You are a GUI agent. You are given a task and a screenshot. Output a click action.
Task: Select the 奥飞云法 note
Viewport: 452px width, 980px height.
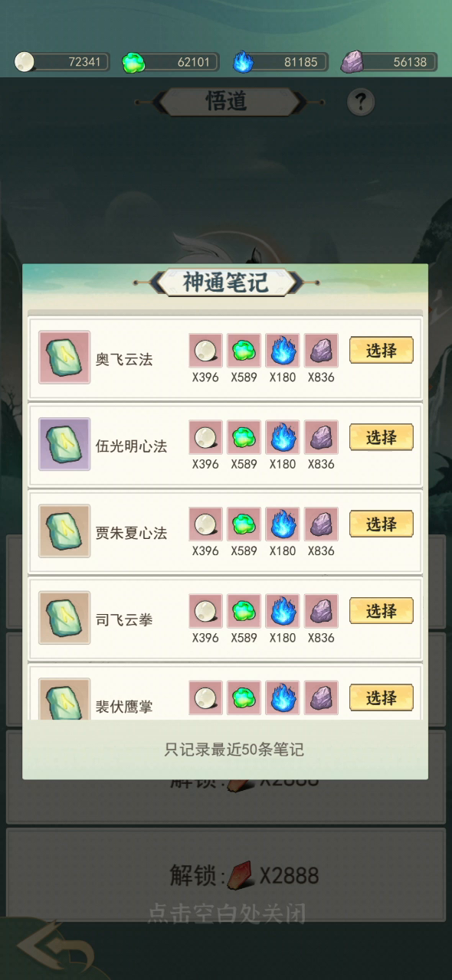click(382, 351)
